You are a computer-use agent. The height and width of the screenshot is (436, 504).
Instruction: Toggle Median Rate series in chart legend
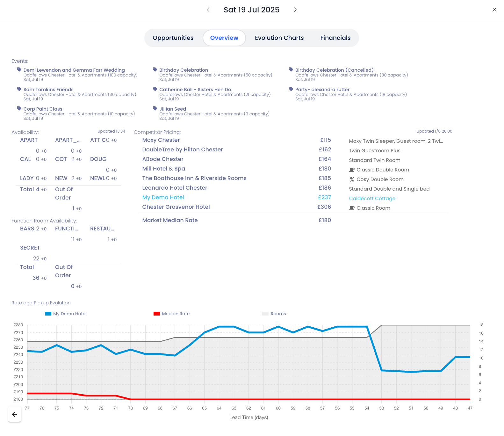click(171, 314)
